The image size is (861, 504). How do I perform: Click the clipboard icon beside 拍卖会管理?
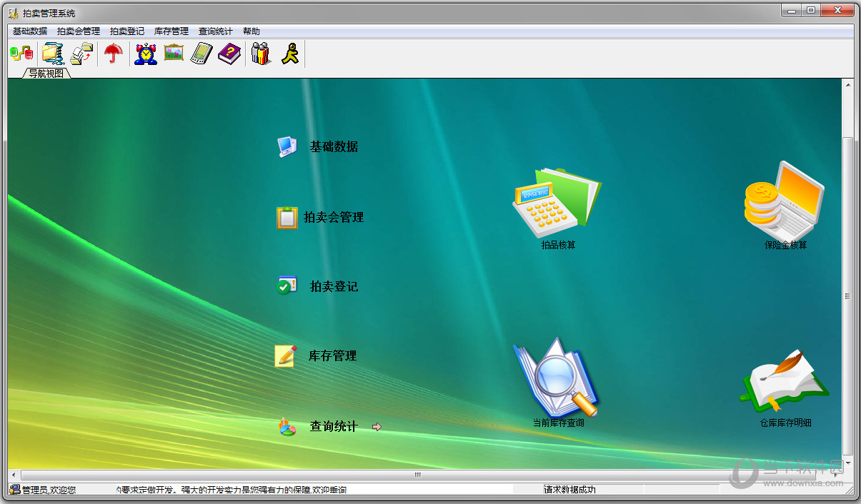pos(287,218)
